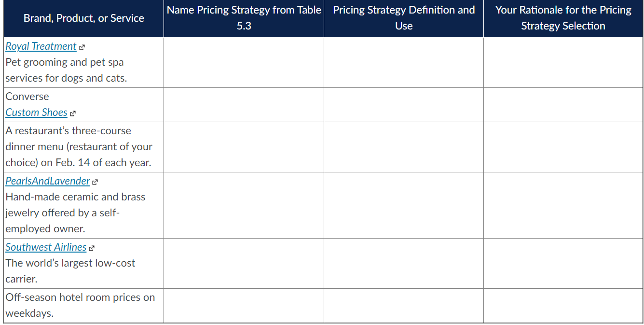Click external-link icon beside Royal Treatment

click(x=82, y=47)
